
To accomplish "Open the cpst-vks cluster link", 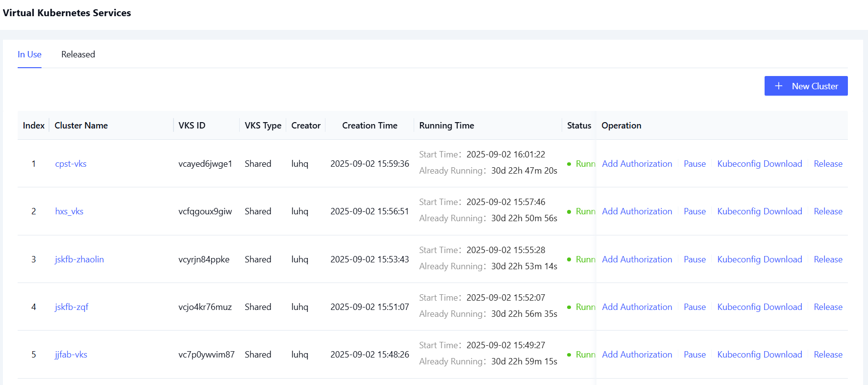I will coord(71,164).
